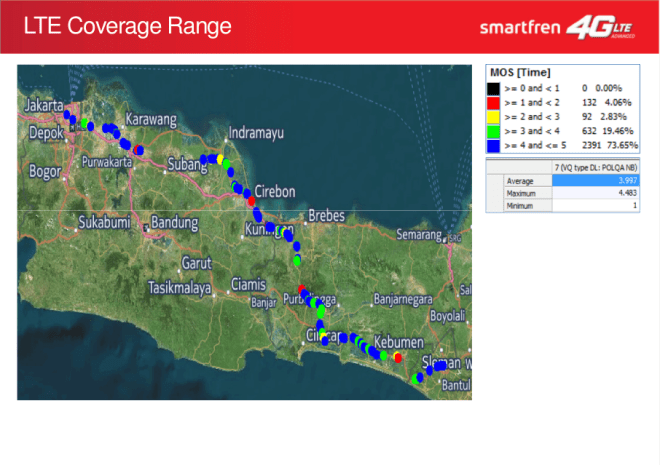Click the Depok label on map
The height and width of the screenshot is (465, 660).
[46, 133]
